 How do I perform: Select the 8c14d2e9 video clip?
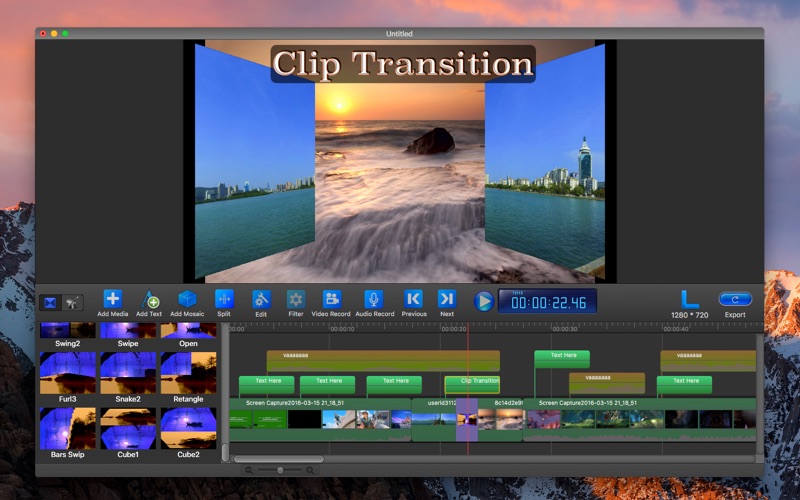501,419
